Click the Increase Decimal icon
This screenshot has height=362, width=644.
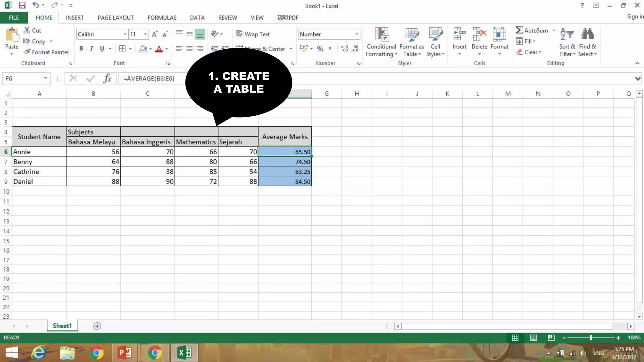click(x=345, y=48)
